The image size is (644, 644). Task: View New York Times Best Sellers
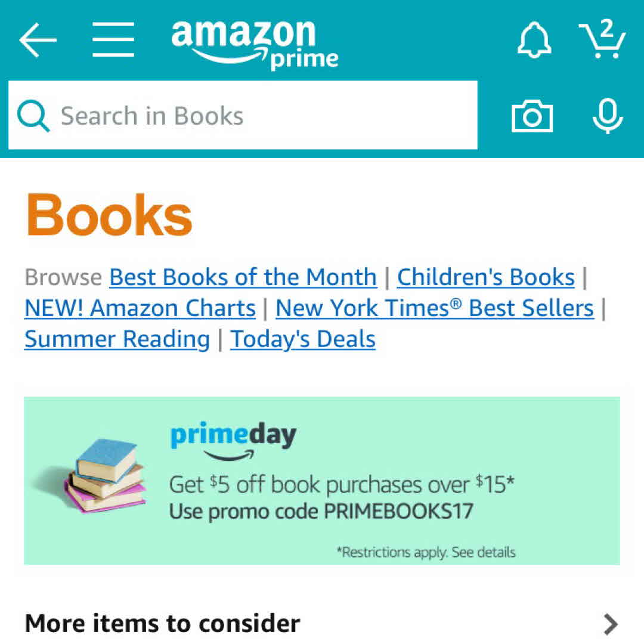(435, 308)
